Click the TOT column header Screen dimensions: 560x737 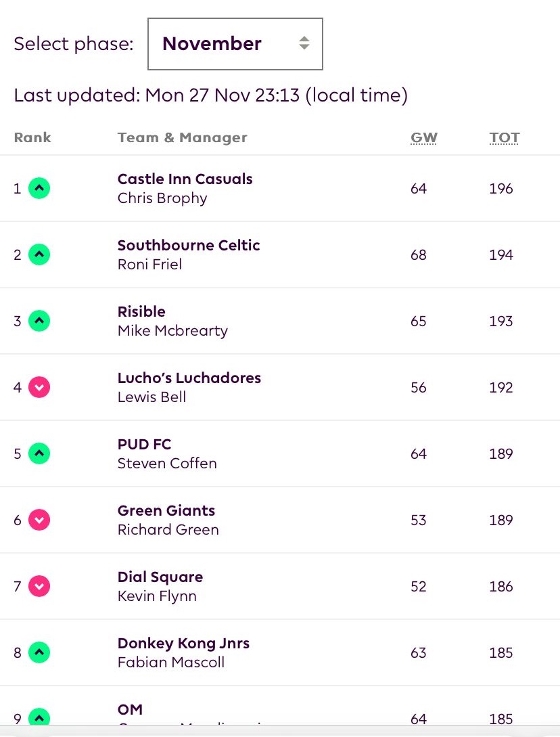pyautogui.click(x=505, y=138)
